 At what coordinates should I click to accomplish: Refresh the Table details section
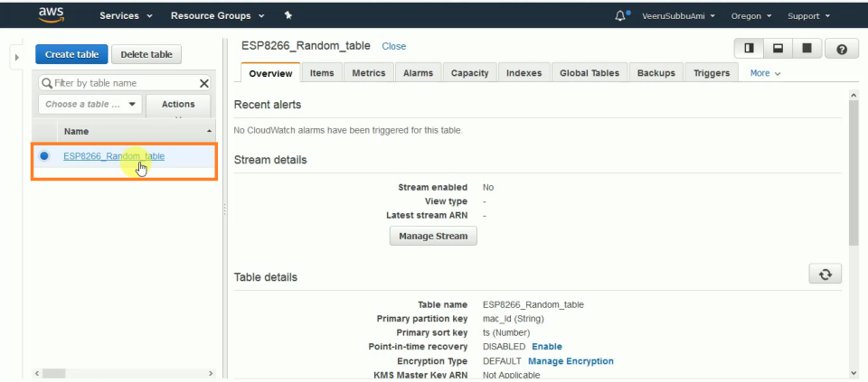[826, 275]
